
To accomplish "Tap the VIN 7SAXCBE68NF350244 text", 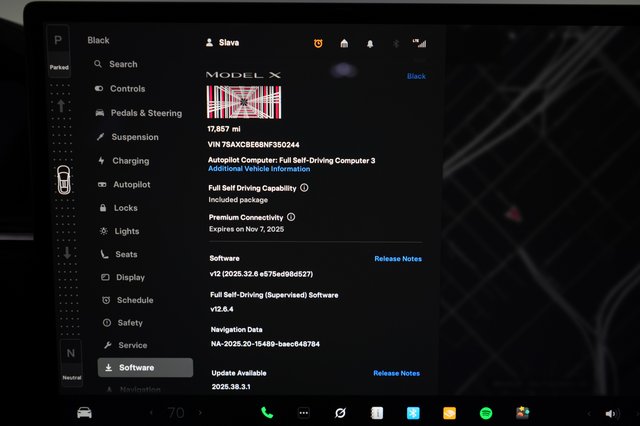I will 253,145.
